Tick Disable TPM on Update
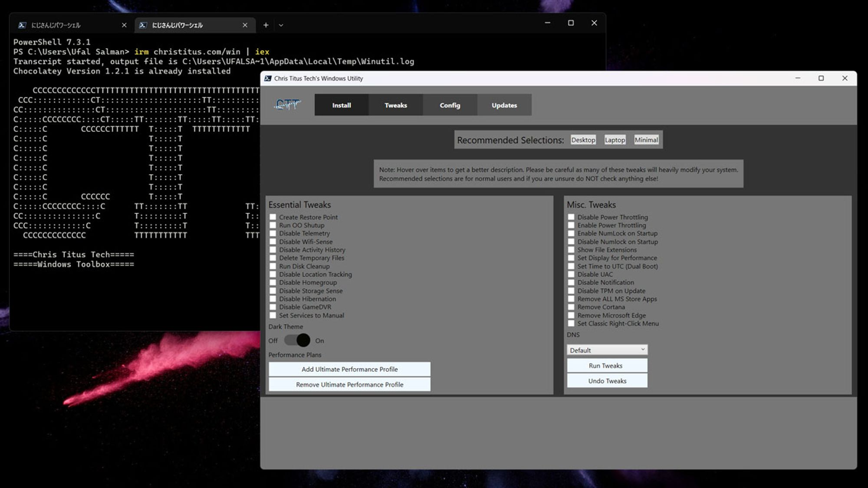This screenshot has height=488, width=868. [x=571, y=291]
